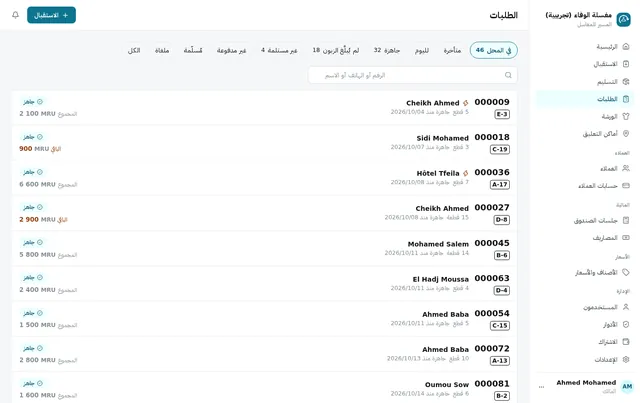Screen dimensions: 640x403
Task: Select the الكل filter tab
Action: 134,50
